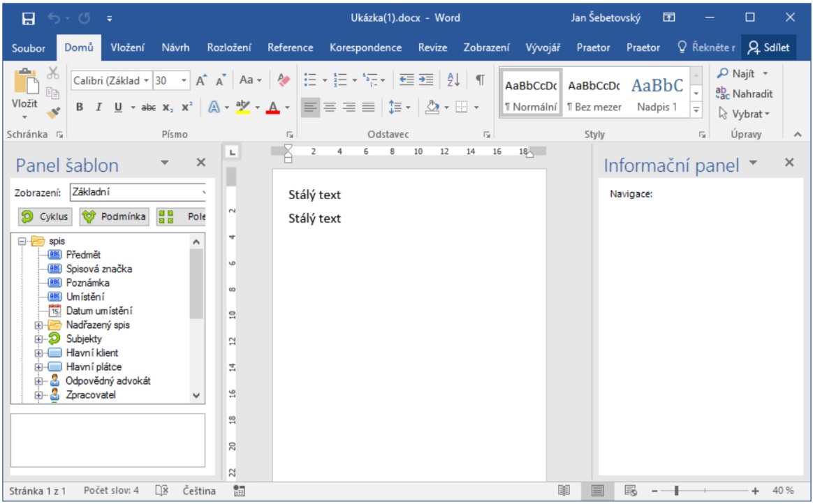Click Nahradit in the Úpravy group
Image resolution: width=813 pixels, height=504 pixels.
pos(745,94)
